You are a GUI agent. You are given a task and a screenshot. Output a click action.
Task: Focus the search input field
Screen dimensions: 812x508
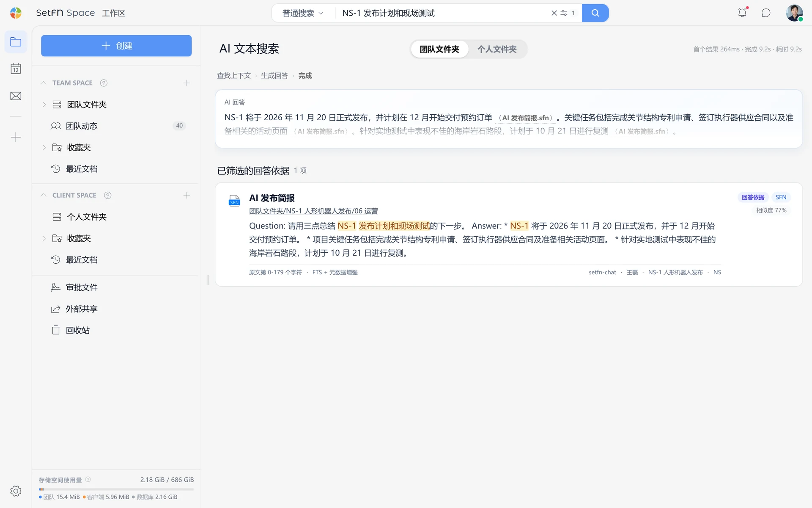click(x=444, y=13)
